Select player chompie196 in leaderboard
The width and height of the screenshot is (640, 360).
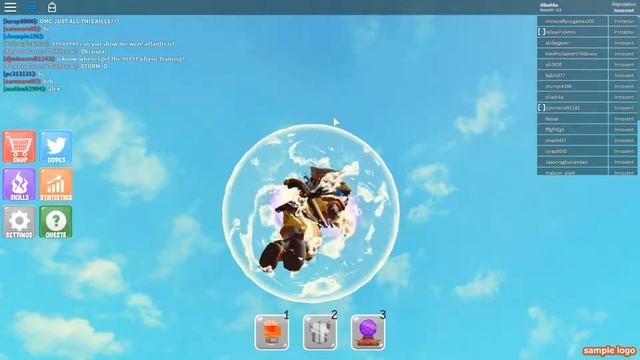click(x=587, y=86)
